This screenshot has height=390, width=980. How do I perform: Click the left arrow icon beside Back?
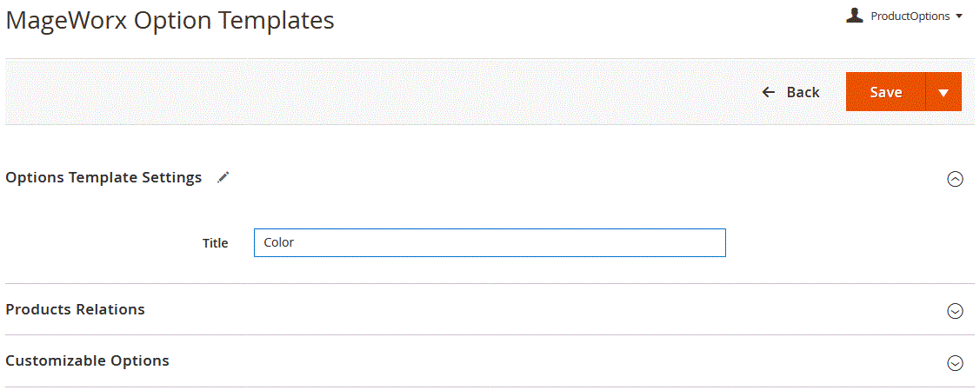pos(769,92)
